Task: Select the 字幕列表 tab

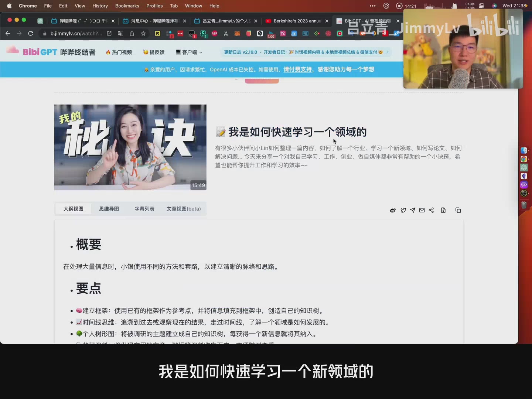Action: tap(144, 209)
